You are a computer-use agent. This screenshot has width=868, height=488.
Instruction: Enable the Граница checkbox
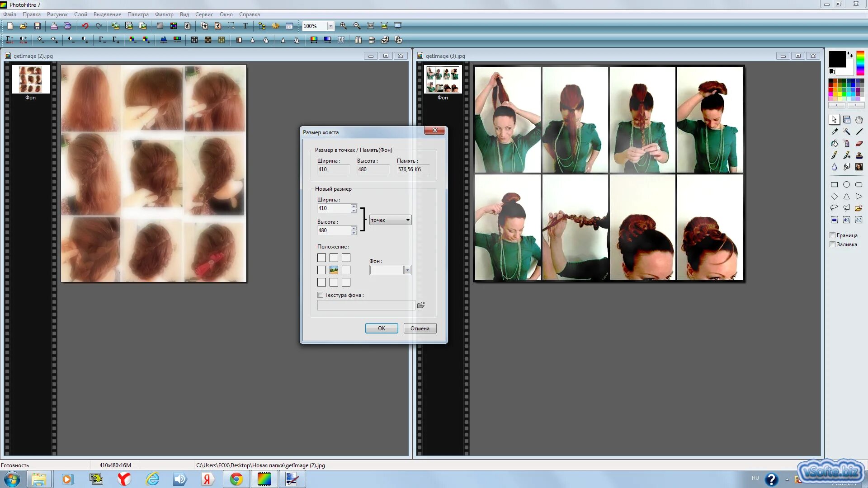point(832,235)
